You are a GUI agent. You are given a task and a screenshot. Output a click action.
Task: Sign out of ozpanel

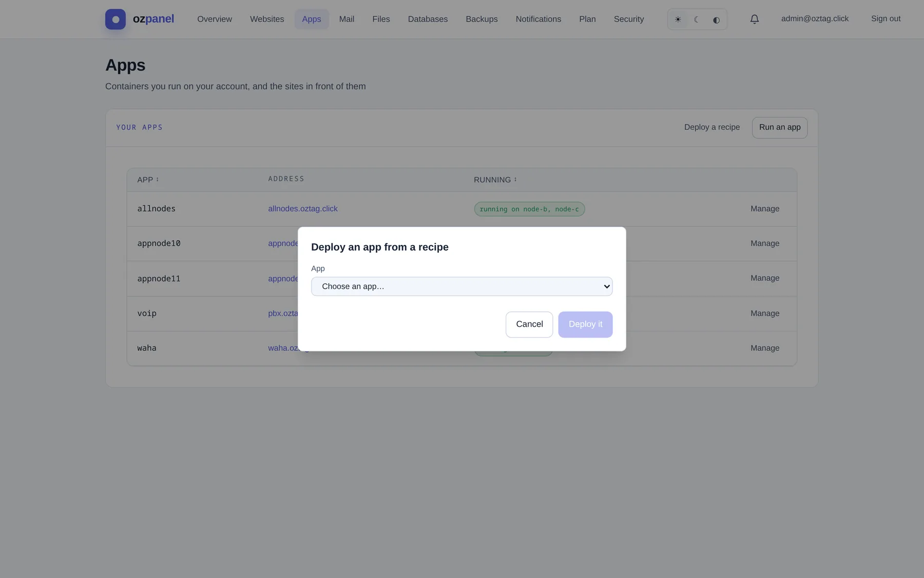(x=885, y=18)
